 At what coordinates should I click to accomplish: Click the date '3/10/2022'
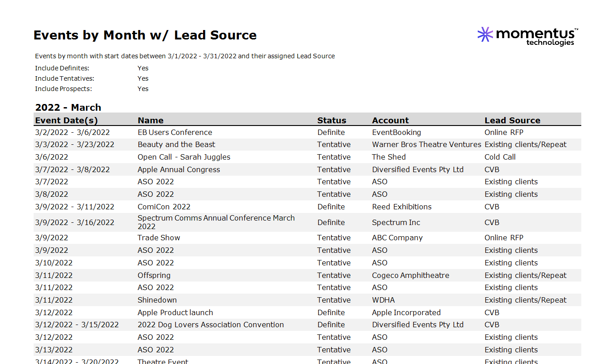pos(54,263)
